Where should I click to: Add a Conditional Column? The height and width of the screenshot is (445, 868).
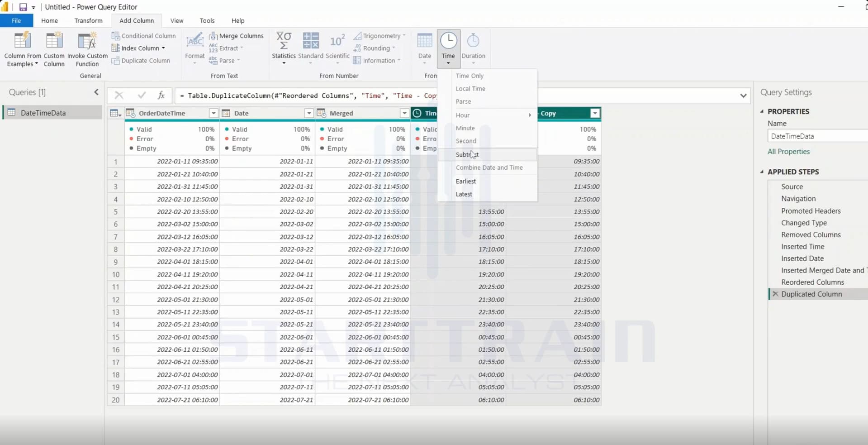point(144,36)
